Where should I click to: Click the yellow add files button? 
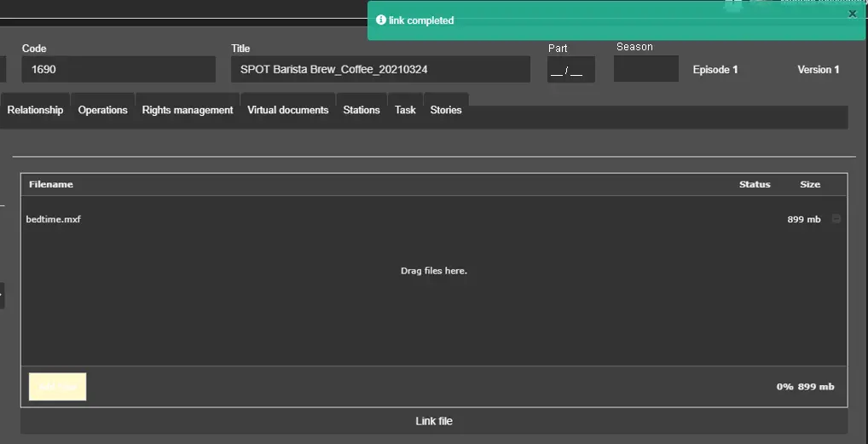(x=57, y=387)
